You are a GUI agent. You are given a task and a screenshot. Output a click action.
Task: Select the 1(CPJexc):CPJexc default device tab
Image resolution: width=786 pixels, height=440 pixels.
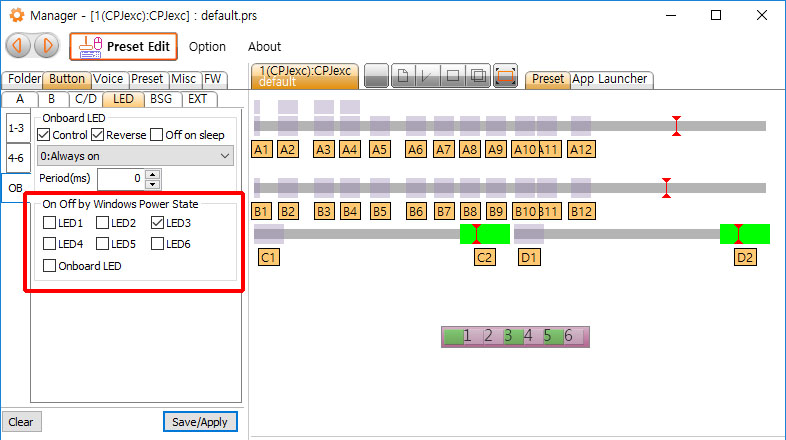point(305,76)
